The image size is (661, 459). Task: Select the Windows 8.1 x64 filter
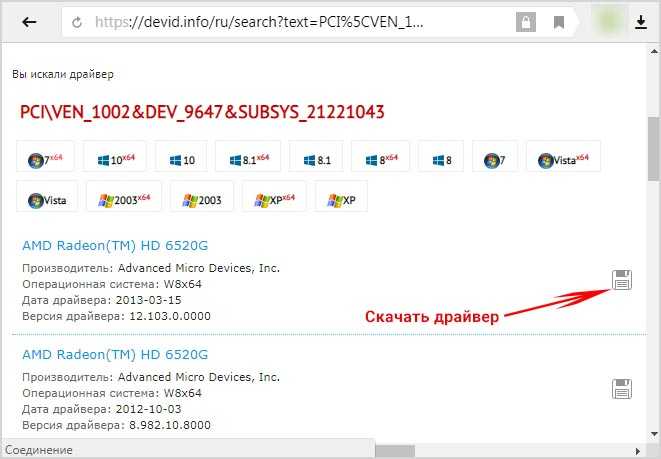click(248, 156)
